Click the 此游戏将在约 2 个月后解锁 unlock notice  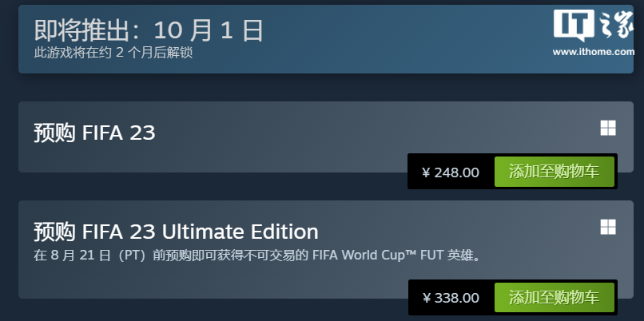click(113, 53)
